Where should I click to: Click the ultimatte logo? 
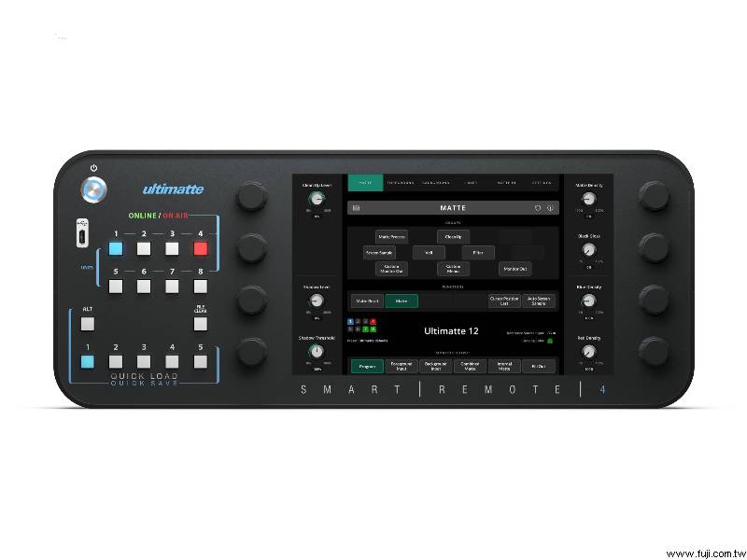coord(173,189)
